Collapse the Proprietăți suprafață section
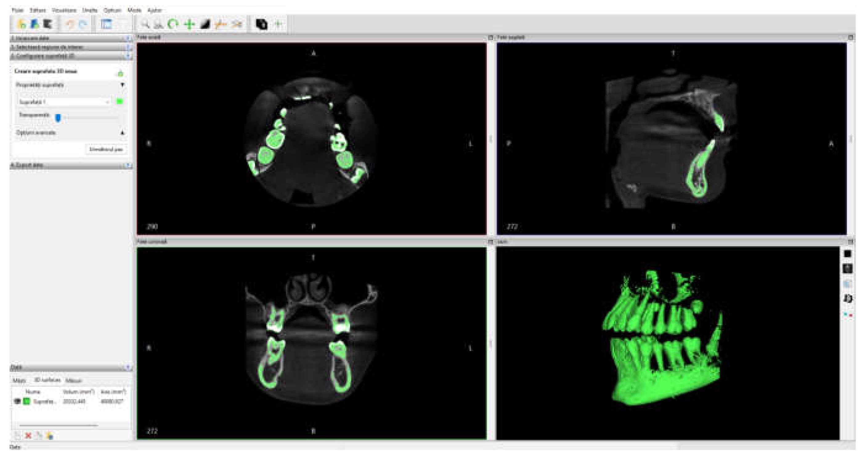The width and height of the screenshot is (868, 461). 122,85
